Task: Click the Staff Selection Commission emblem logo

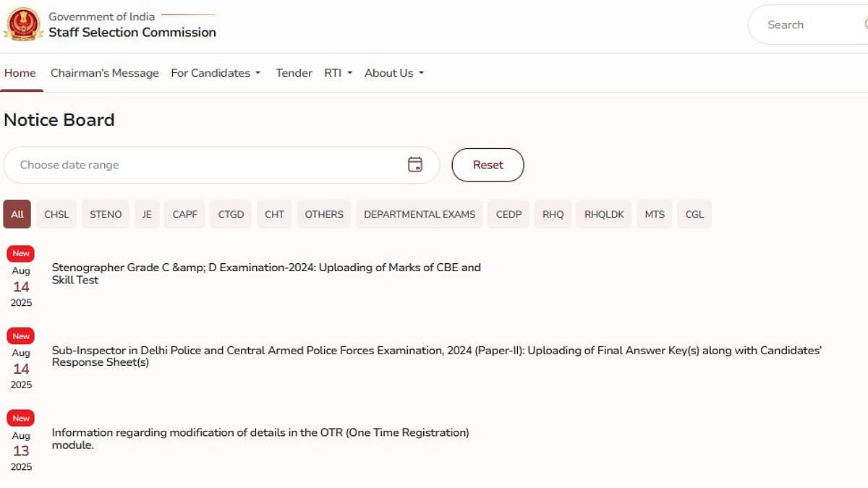Action: click(23, 23)
